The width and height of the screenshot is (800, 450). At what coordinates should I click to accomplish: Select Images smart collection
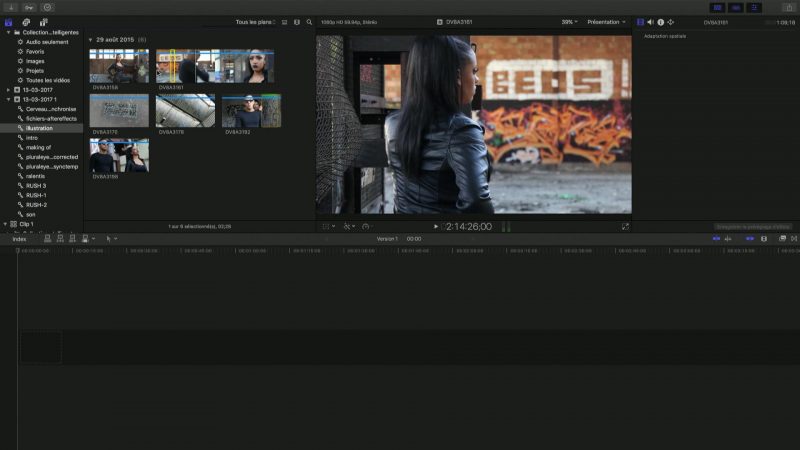34,61
